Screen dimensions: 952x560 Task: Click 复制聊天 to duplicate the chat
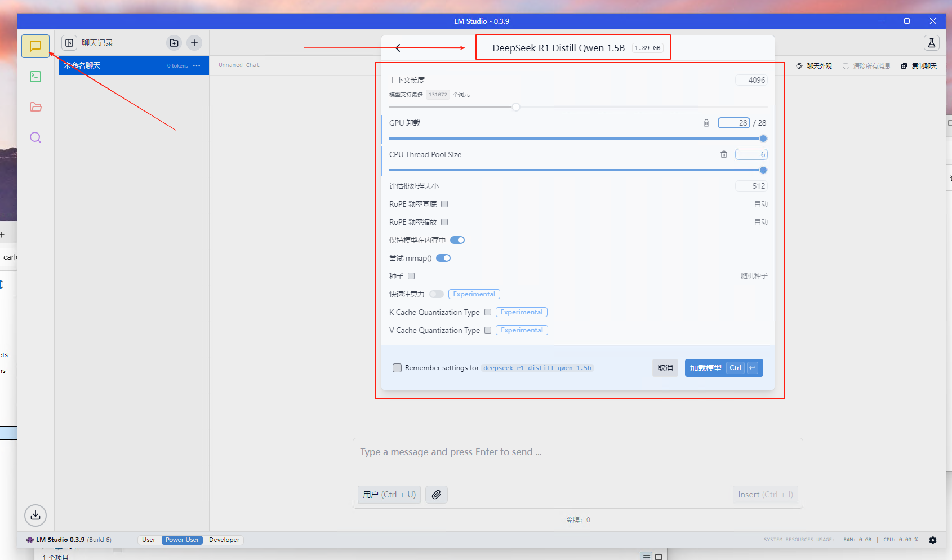919,66
